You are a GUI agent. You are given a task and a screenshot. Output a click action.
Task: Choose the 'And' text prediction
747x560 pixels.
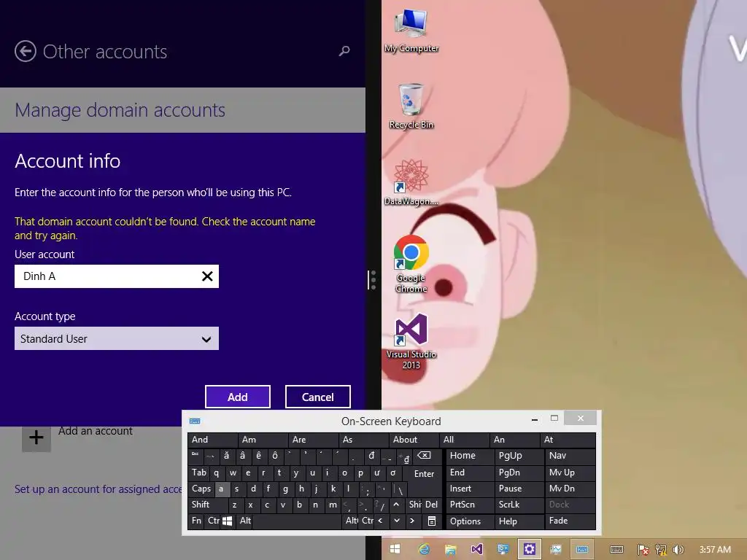coord(213,440)
